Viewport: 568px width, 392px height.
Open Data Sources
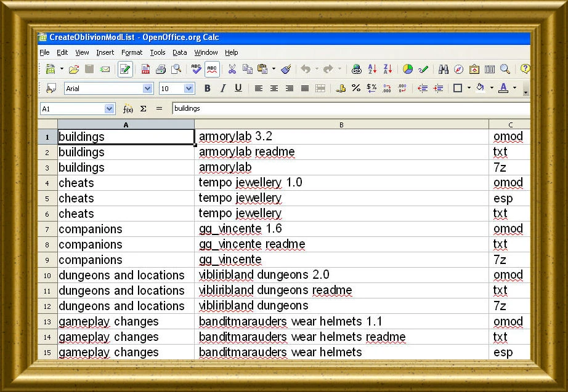tap(490, 69)
